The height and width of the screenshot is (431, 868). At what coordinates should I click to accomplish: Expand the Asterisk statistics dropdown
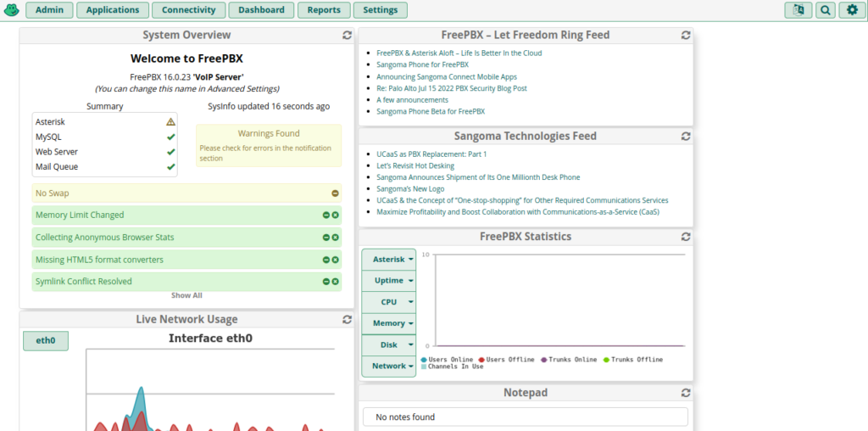pyautogui.click(x=388, y=260)
